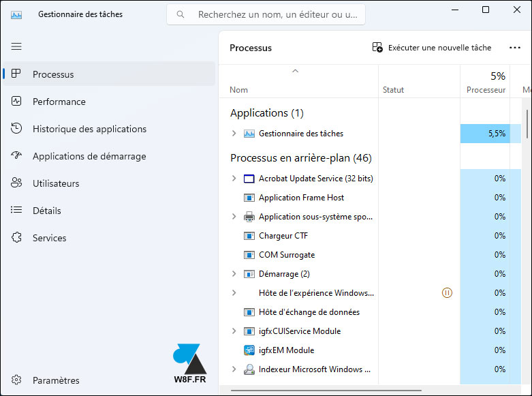This screenshot has height=396, width=532.
Task: Click the search magnifier icon
Action: (x=181, y=14)
